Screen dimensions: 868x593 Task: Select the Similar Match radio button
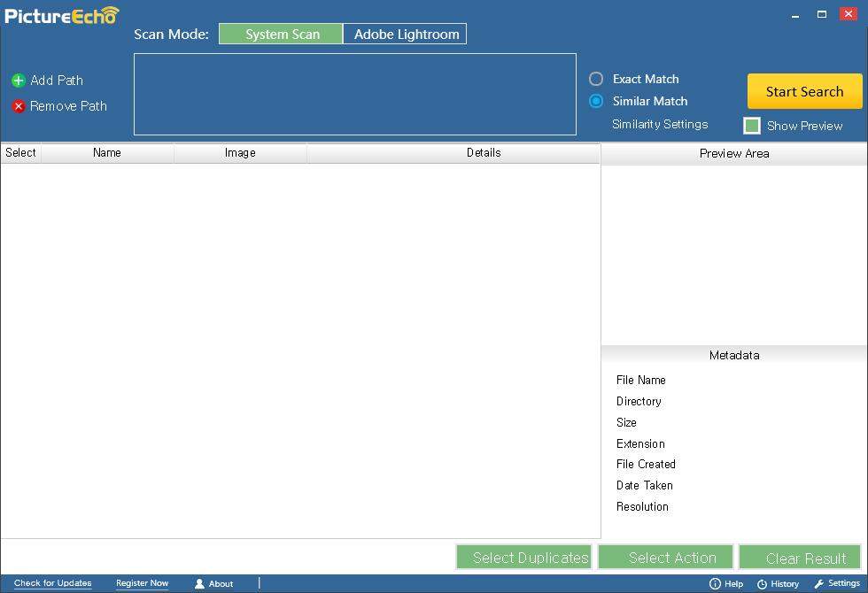point(595,101)
